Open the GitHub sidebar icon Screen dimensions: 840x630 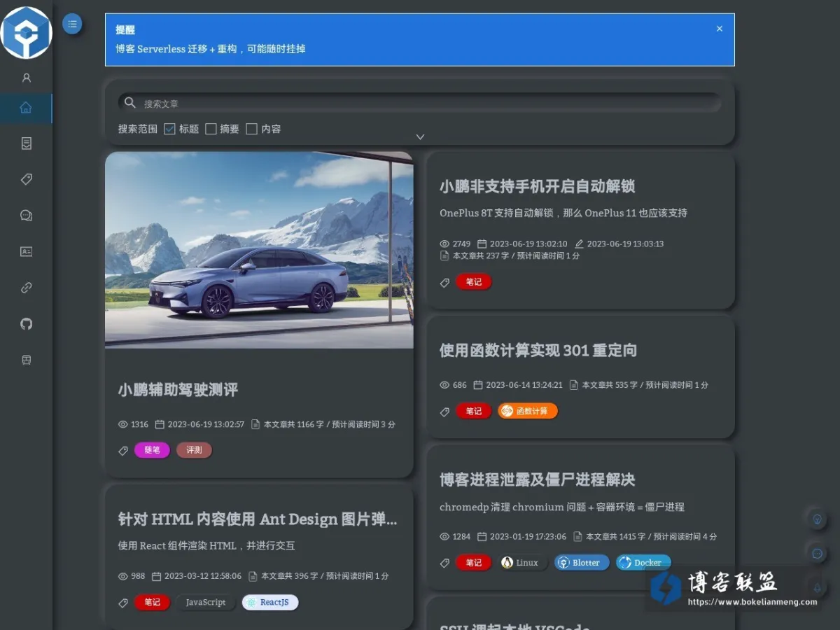point(26,323)
